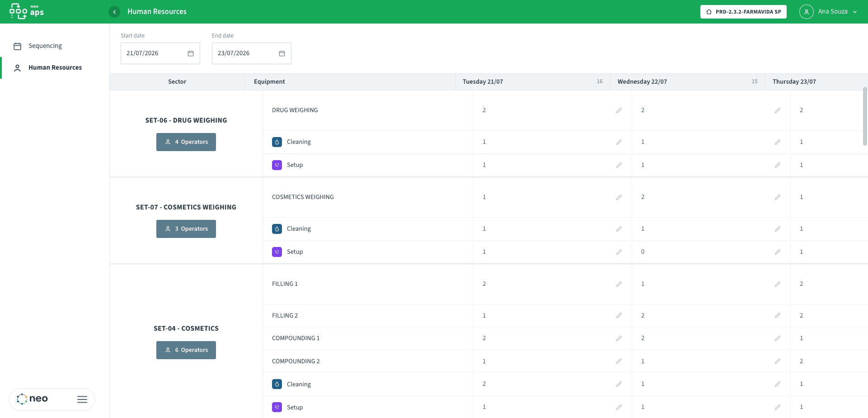The height and width of the screenshot is (418, 868).
Task: Edit Wednesday Cleaning value in SET-07
Action: [778, 229]
